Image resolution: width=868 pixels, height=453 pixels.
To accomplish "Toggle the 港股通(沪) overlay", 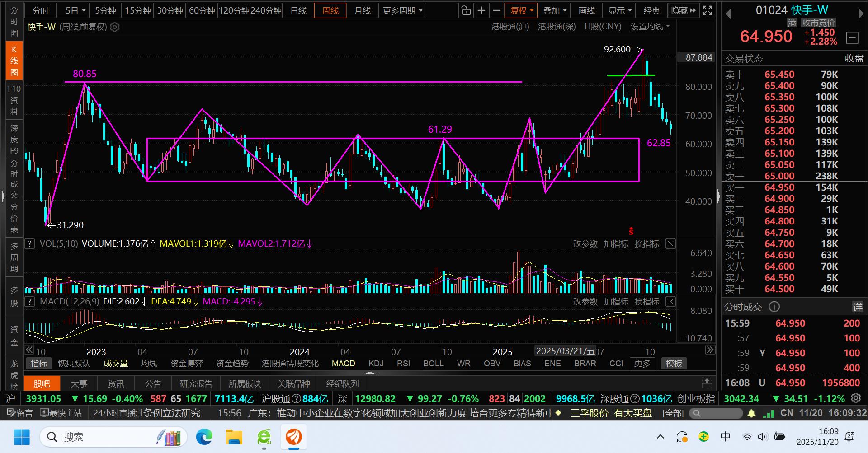I will tap(510, 27).
